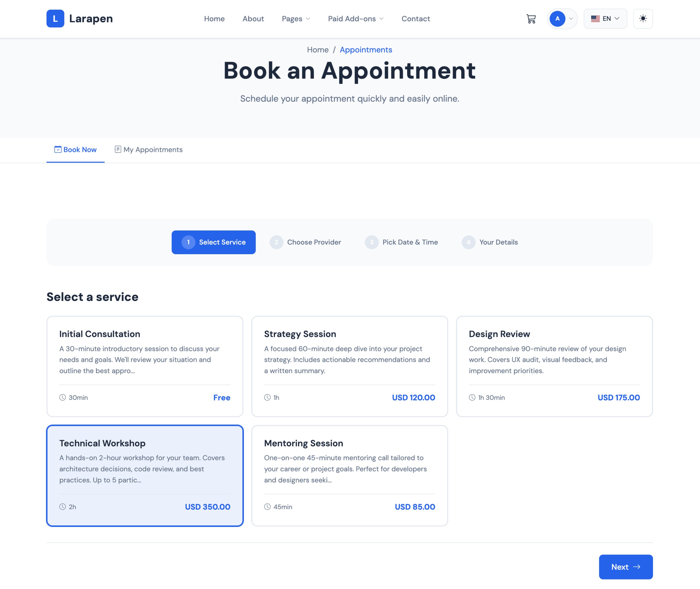Image resolution: width=700 pixels, height=589 pixels.
Task: Select the Initial Consultation service card
Action: click(145, 366)
